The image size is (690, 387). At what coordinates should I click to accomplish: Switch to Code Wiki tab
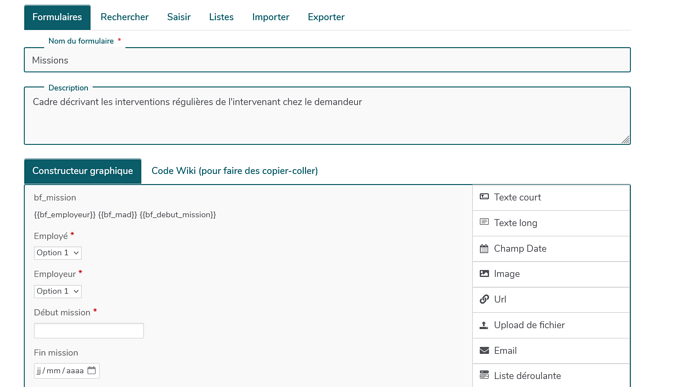tap(235, 171)
